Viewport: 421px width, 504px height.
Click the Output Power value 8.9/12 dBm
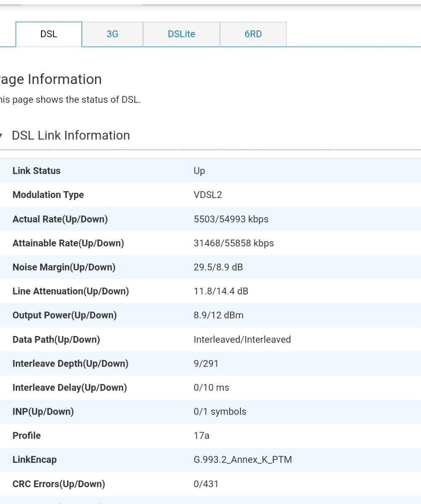coord(218,315)
